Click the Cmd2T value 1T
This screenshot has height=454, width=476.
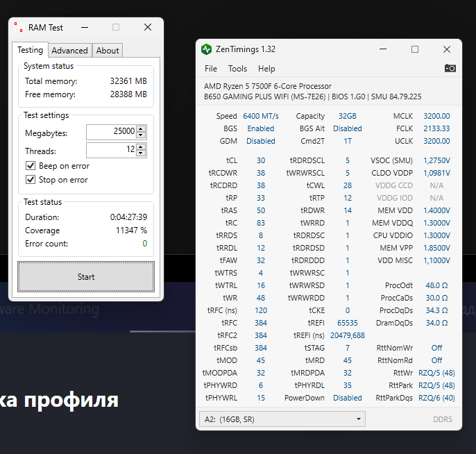click(x=347, y=141)
